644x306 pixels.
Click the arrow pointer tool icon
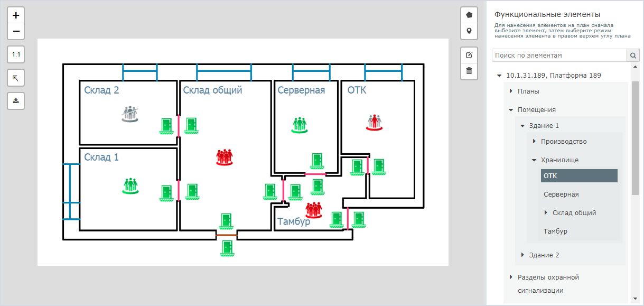point(16,78)
